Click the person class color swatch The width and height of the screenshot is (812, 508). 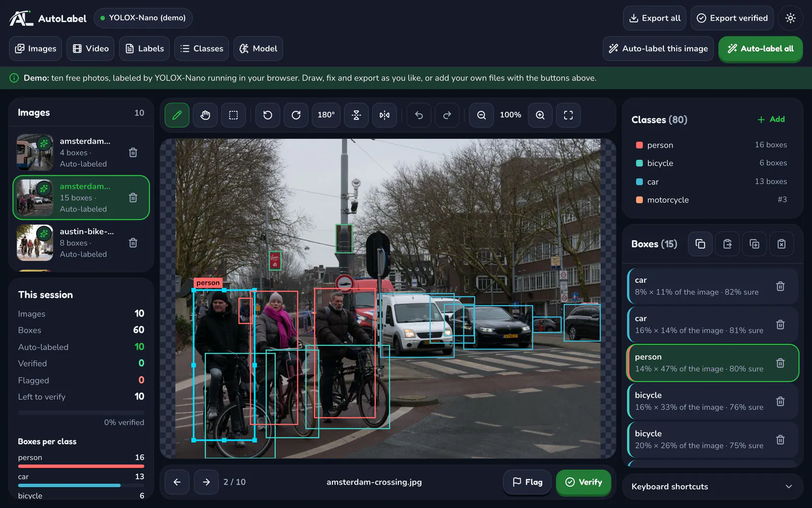coord(639,145)
